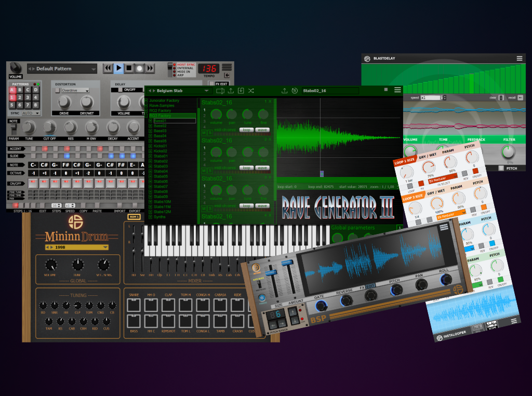The height and width of the screenshot is (396, 532).
Task: Open Rave Generator hamburger menu
Action: click(397, 90)
